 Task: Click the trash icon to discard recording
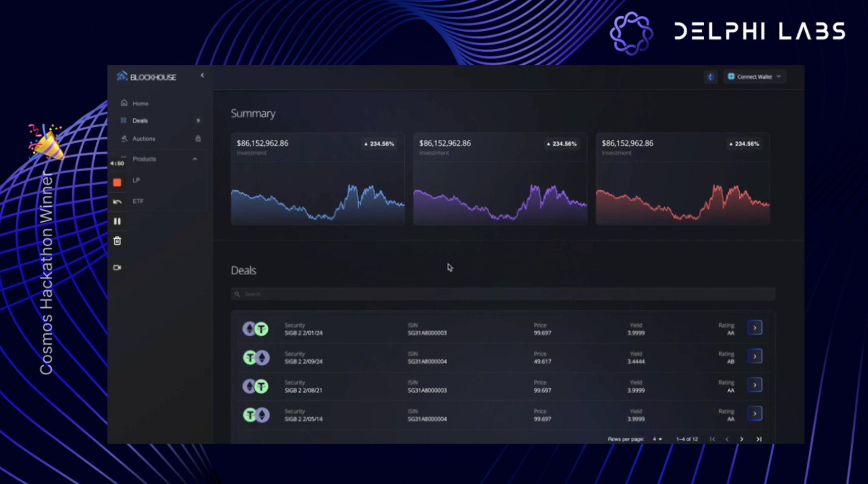pyautogui.click(x=117, y=241)
